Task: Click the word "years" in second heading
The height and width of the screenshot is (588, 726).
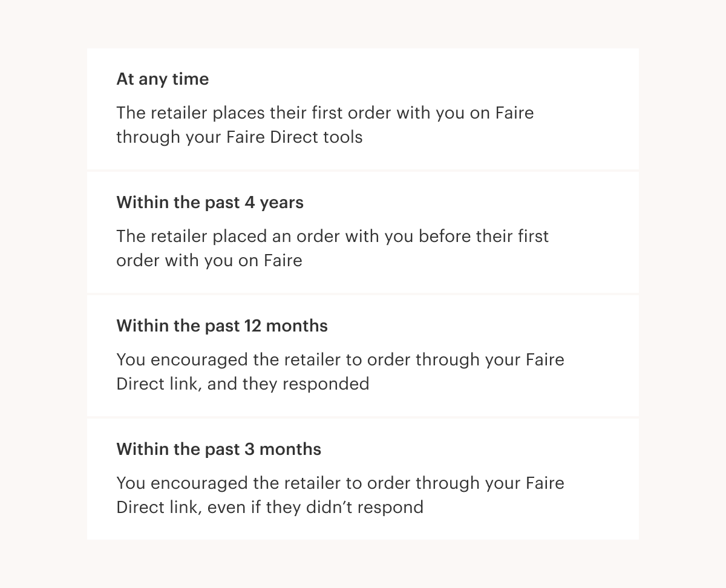Action: click(282, 203)
